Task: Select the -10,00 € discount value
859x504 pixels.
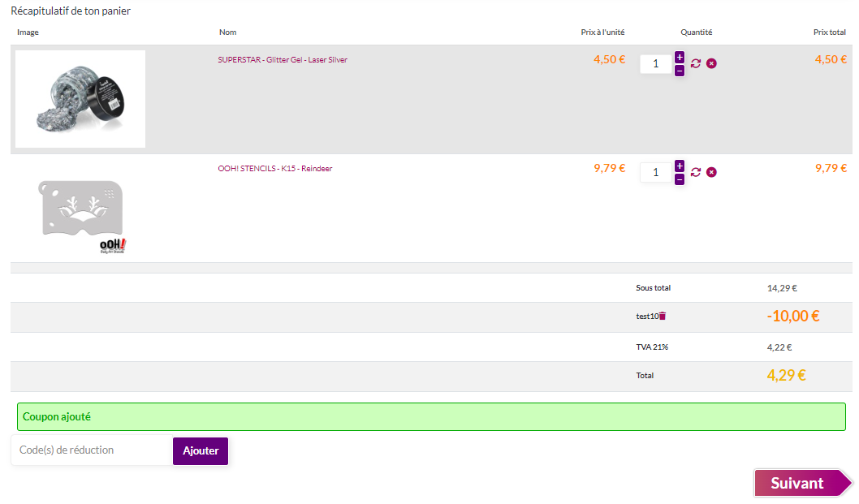Action: click(x=792, y=316)
